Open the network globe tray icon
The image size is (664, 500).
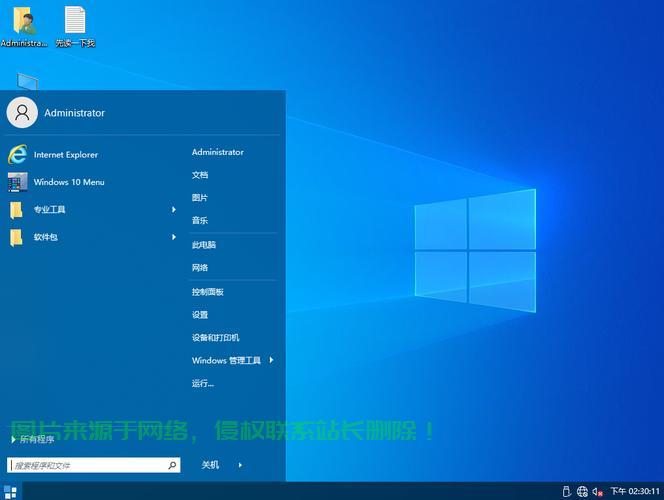pyautogui.click(x=582, y=492)
